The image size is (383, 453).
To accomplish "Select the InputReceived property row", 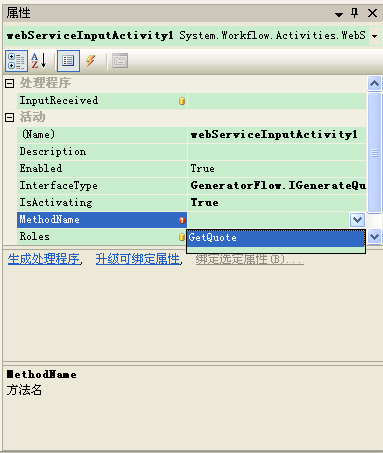I will [192, 101].
